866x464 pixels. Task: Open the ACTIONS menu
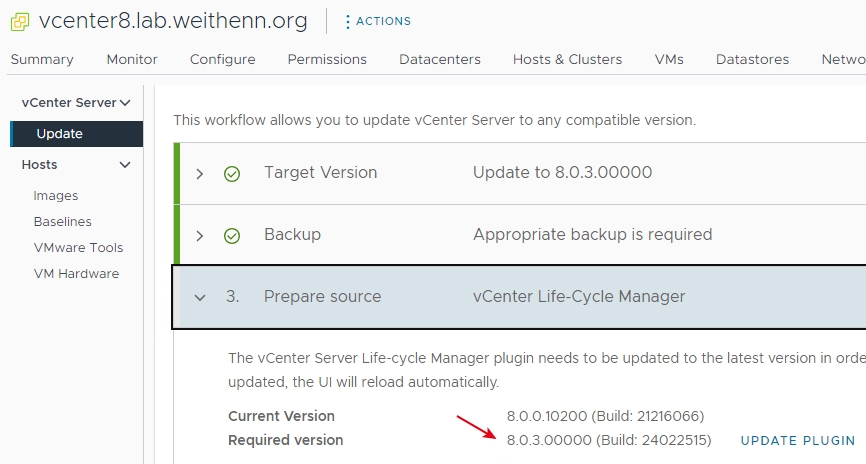click(383, 21)
